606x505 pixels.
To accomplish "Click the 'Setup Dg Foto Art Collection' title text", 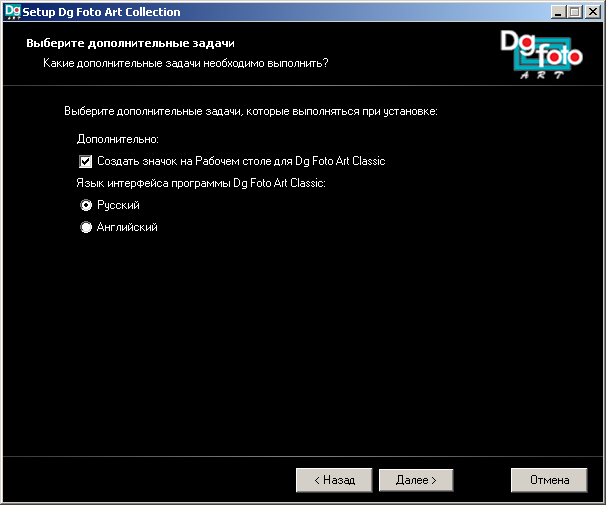I will [x=101, y=12].
